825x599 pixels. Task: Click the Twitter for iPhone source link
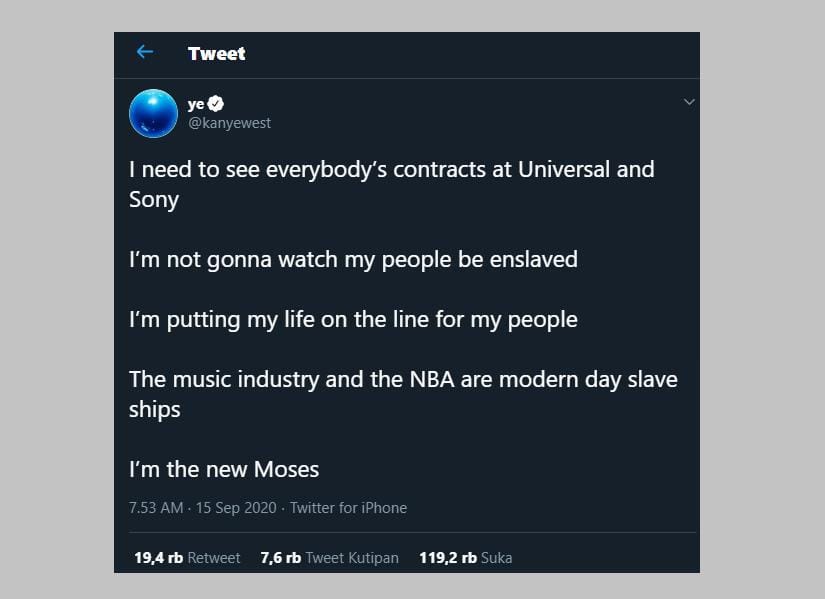point(348,508)
